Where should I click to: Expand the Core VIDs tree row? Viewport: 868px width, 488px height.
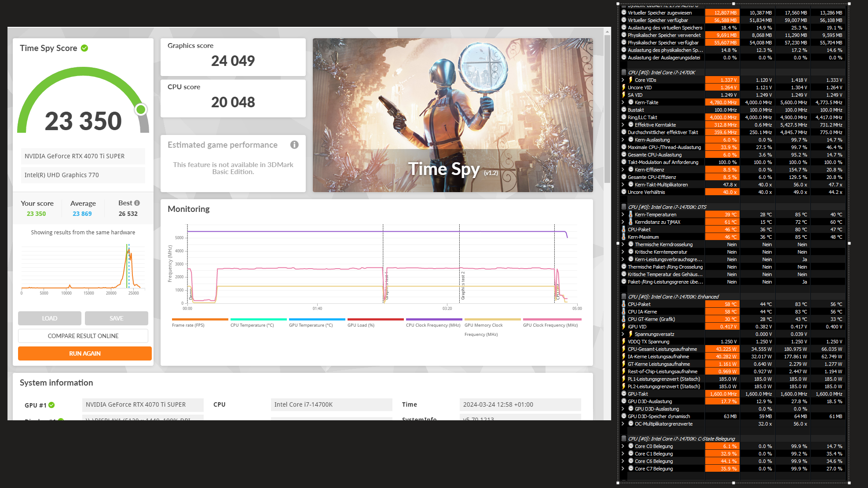pyautogui.click(x=623, y=80)
